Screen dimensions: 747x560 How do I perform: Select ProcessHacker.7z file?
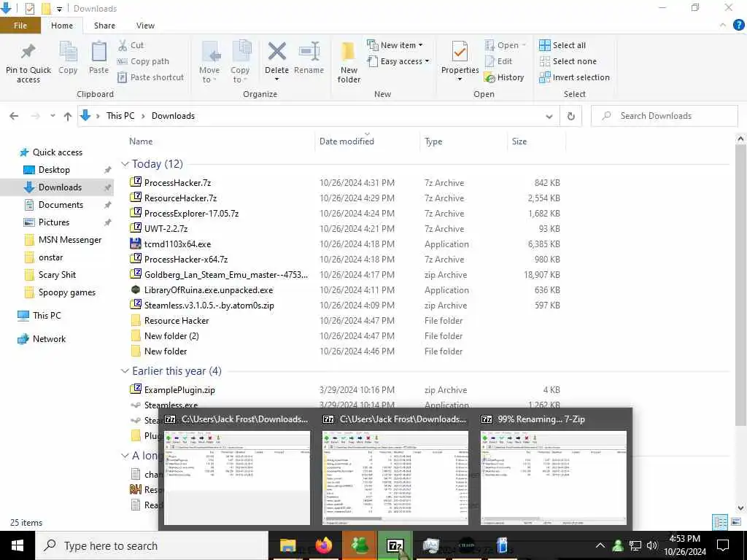point(177,183)
